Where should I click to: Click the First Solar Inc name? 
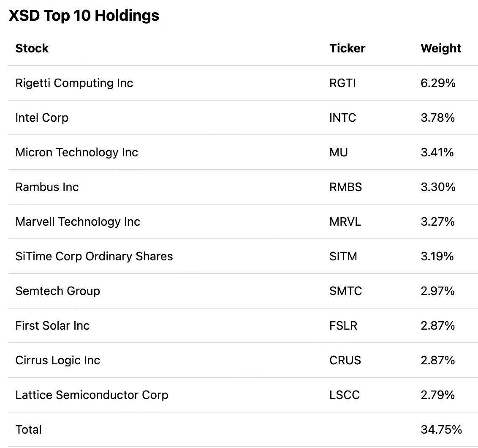(52, 325)
